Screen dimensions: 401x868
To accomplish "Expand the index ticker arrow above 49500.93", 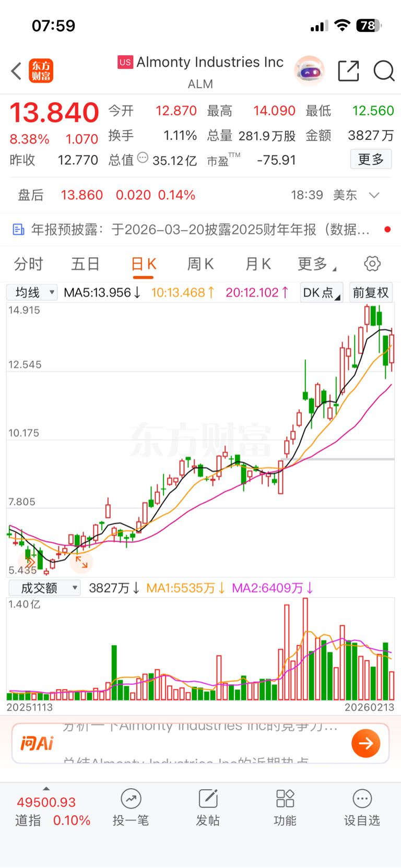I will pyautogui.click(x=46, y=789).
